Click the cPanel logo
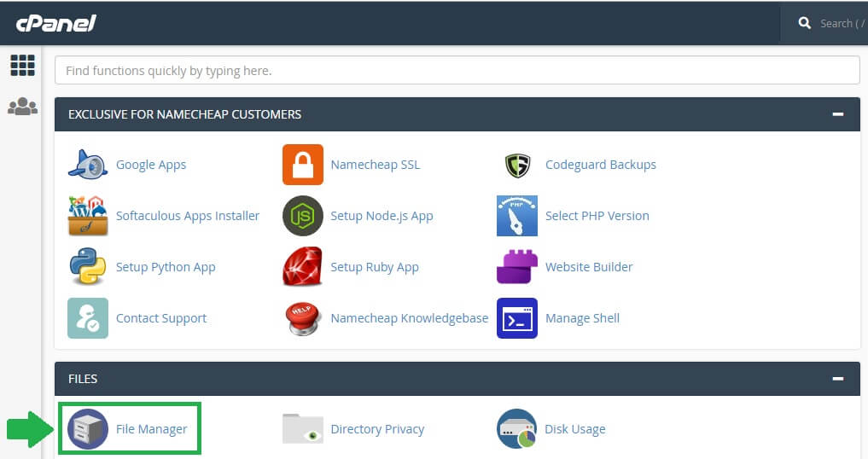 tap(56, 23)
